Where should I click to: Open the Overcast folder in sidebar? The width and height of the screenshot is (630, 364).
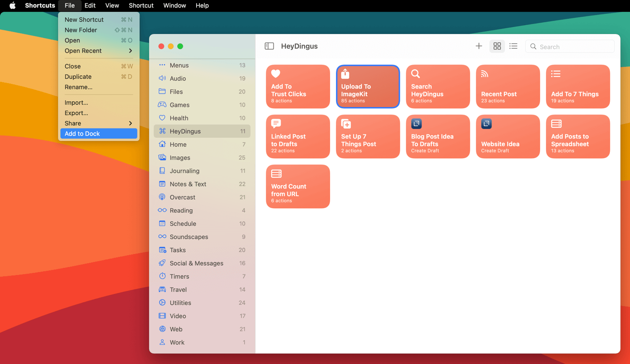(182, 197)
